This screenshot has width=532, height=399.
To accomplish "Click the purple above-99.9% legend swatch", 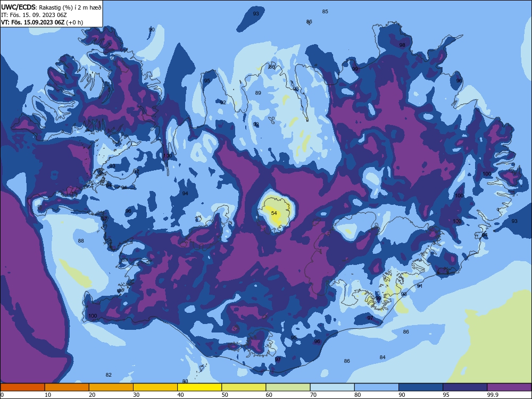I will 509,387.
